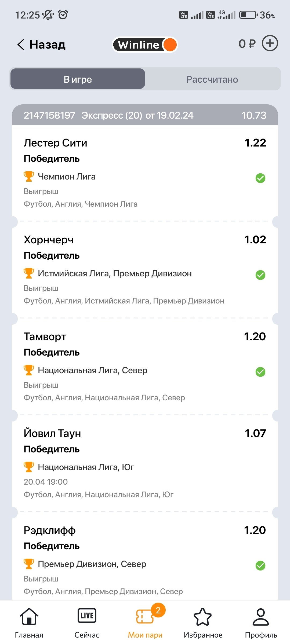Switch to the Рассчитано tab

(212, 79)
